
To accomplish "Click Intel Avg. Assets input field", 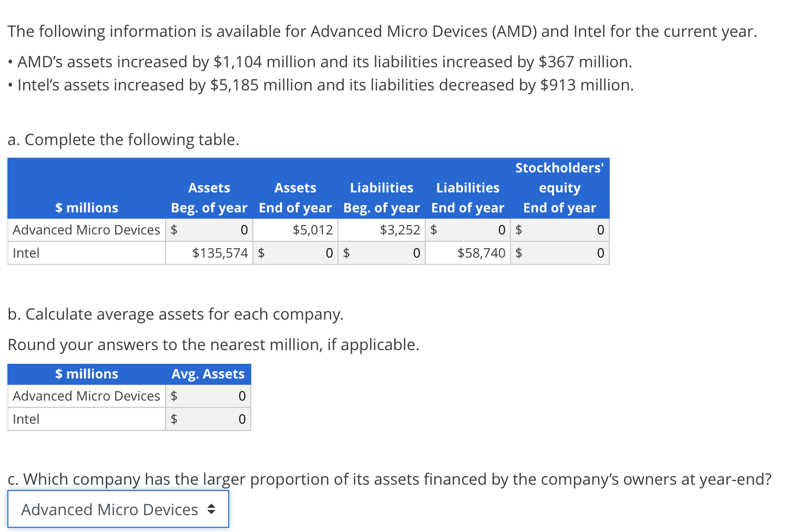I will (208, 419).
